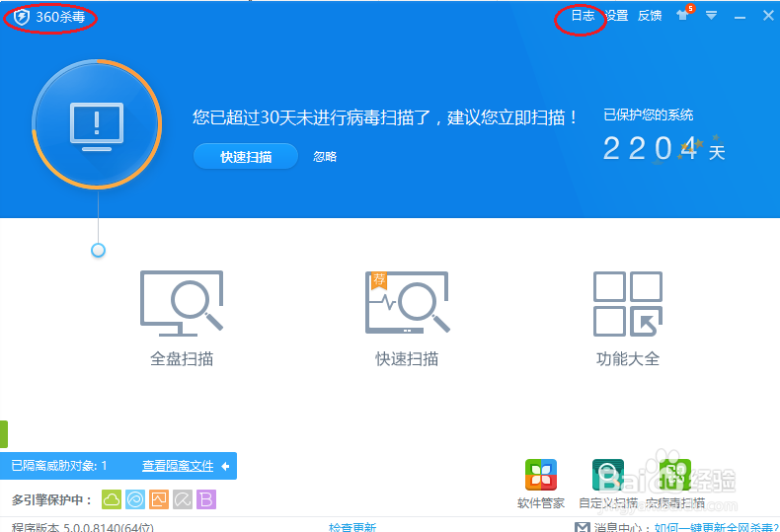
Task: Toggle the orange system repair engine icon
Action: pyautogui.click(x=159, y=499)
